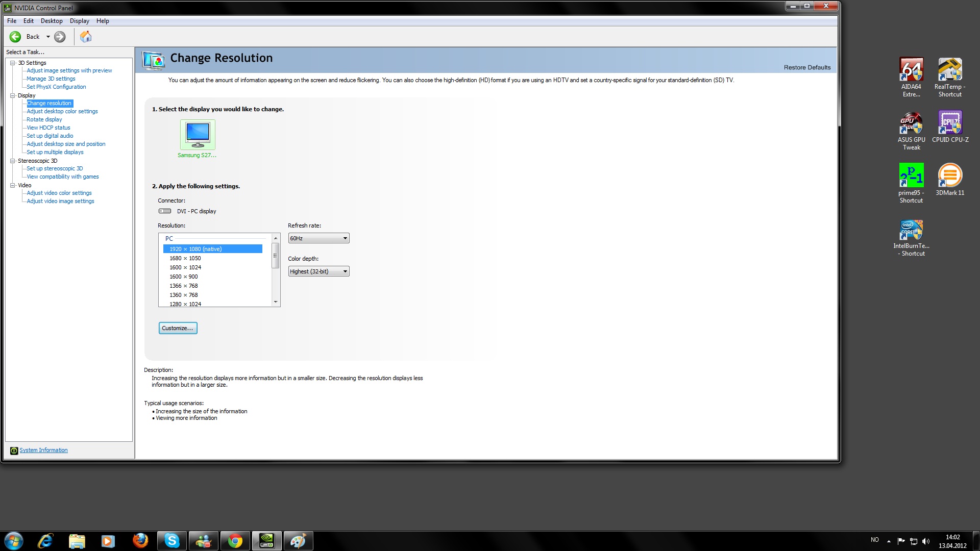Image resolution: width=980 pixels, height=551 pixels.
Task: Open IntelBurnTest desktop shortcut
Action: (x=911, y=238)
